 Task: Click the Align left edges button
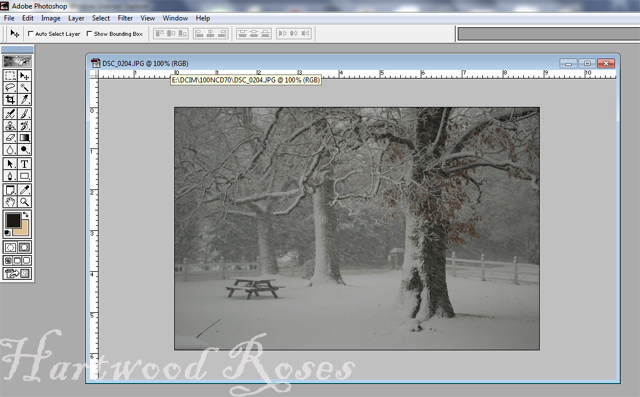coord(199,33)
